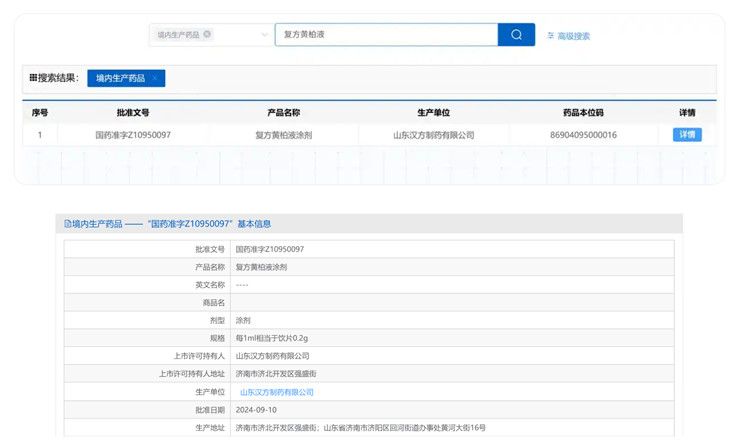Click the 药品本位码 column header
The image size is (750, 448).
point(583,113)
